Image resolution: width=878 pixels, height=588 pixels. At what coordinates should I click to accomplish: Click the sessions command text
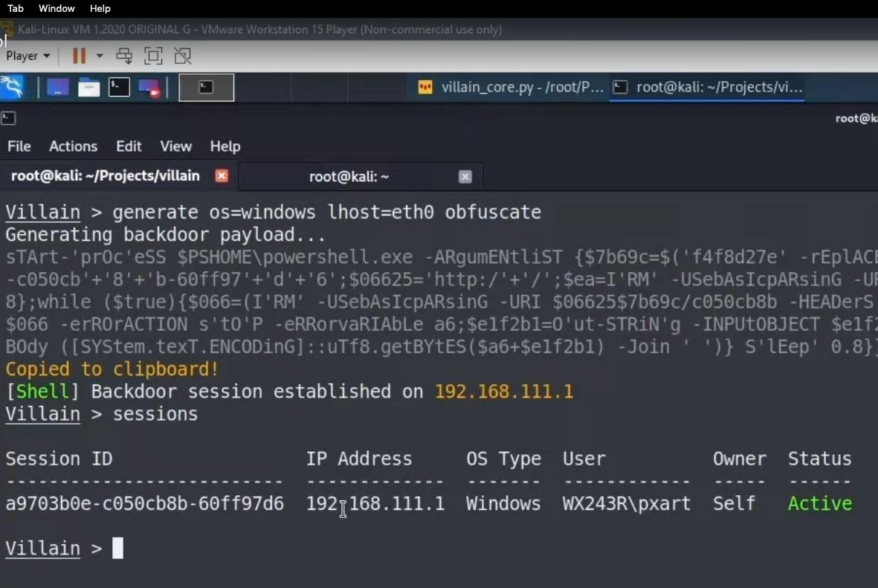click(x=155, y=414)
